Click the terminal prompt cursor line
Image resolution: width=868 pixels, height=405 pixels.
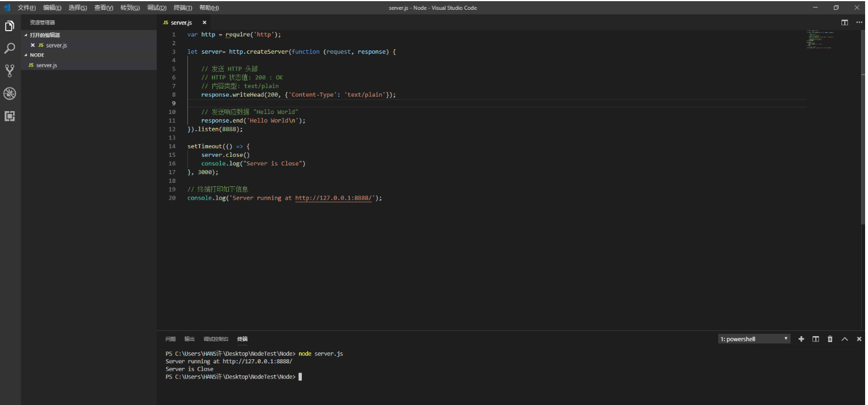click(x=234, y=377)
